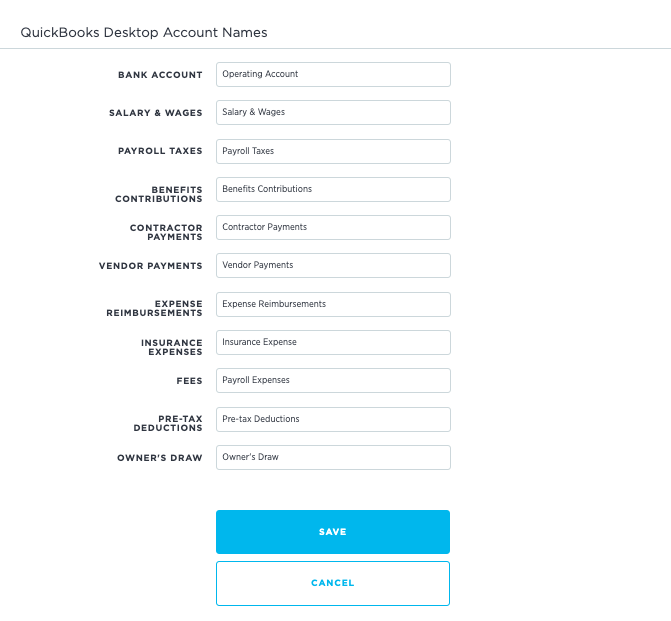Click the Vendor Payments label

151,266
